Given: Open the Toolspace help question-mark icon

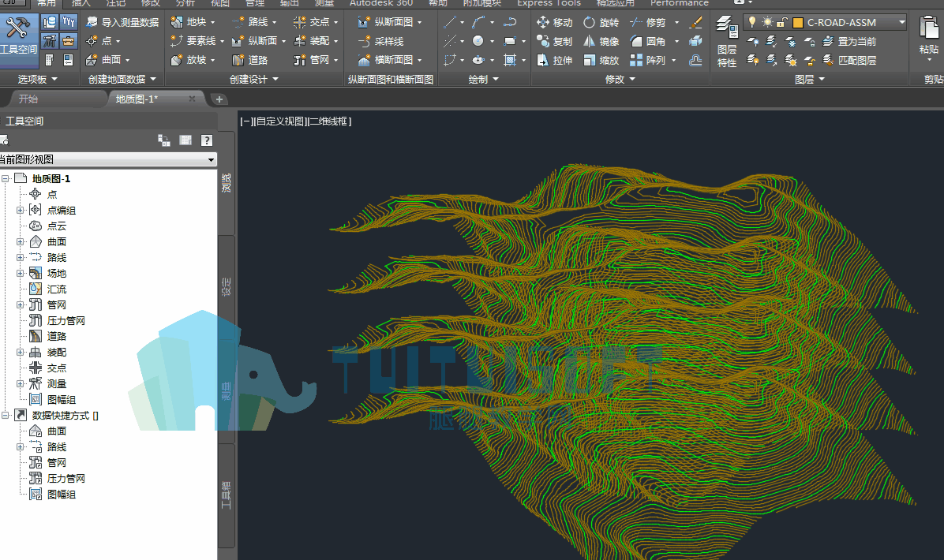Looking at the screenshot, I should (x=207, y=140).
